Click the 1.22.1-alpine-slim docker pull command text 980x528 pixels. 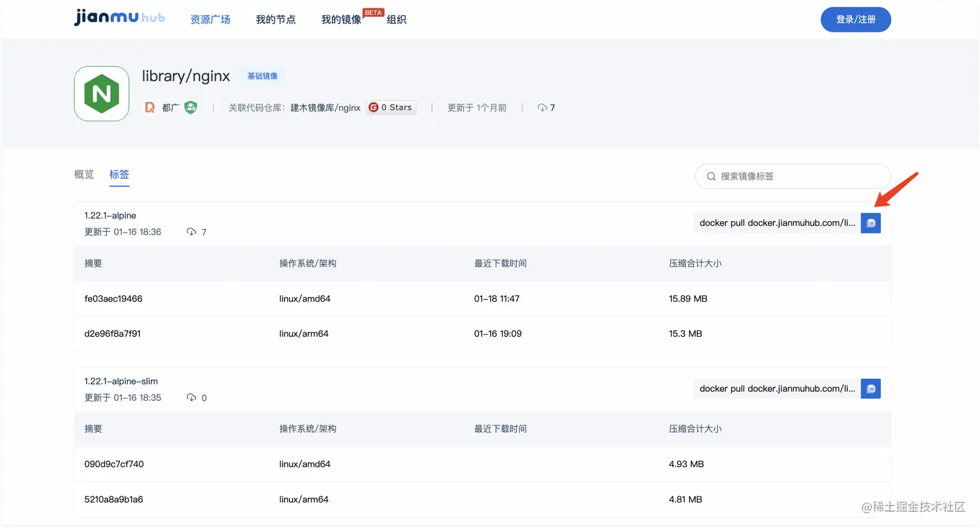777,389
